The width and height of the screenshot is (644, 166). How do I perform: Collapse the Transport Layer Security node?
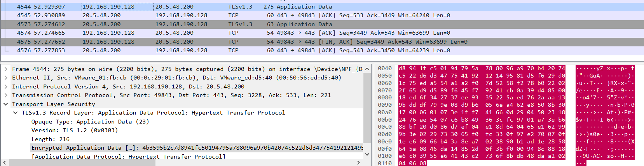(6, 104)
